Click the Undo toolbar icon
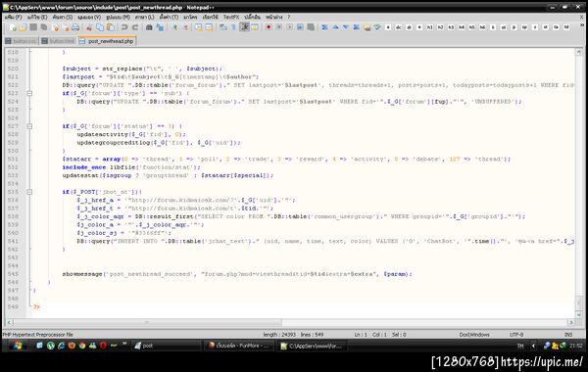 tap(124, 27)
